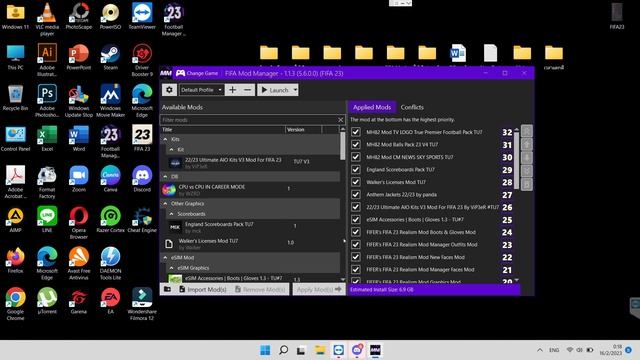
Task: Click the Change Game controller icon
Action: pyautogui.click(x=180, y=73)
